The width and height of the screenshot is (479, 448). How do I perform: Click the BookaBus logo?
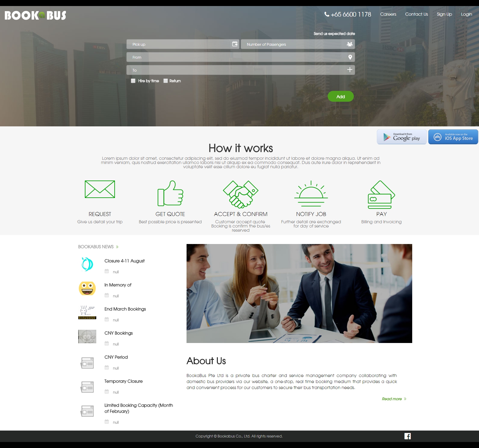click(x=35, y=15)
